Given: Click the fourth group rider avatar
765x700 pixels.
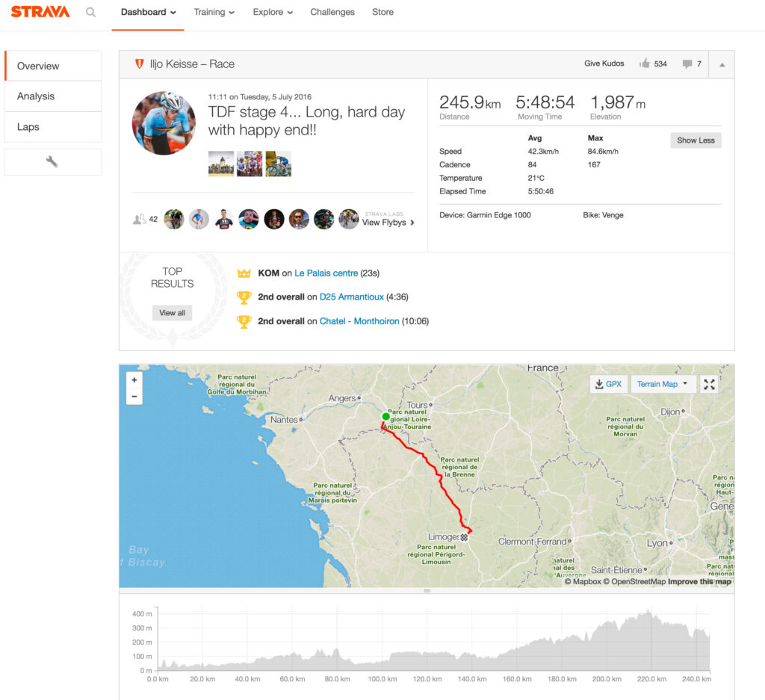Looking at the screenshot, I should click(x=249, y=219).
